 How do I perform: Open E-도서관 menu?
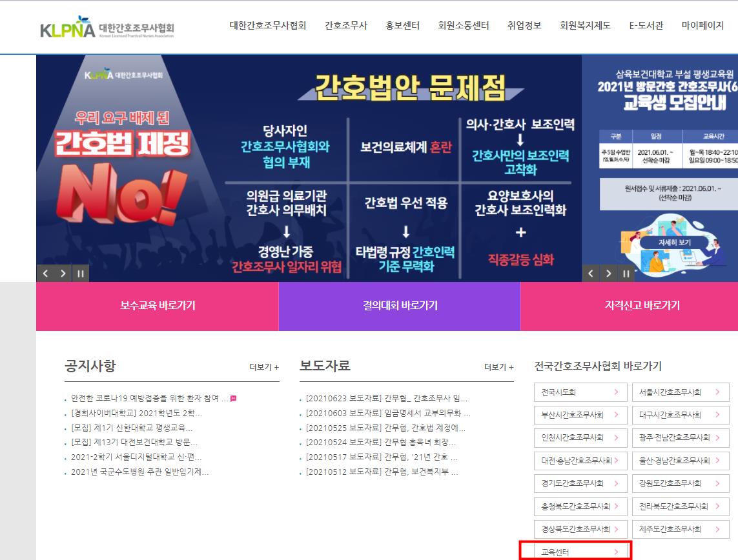[646, 25]
